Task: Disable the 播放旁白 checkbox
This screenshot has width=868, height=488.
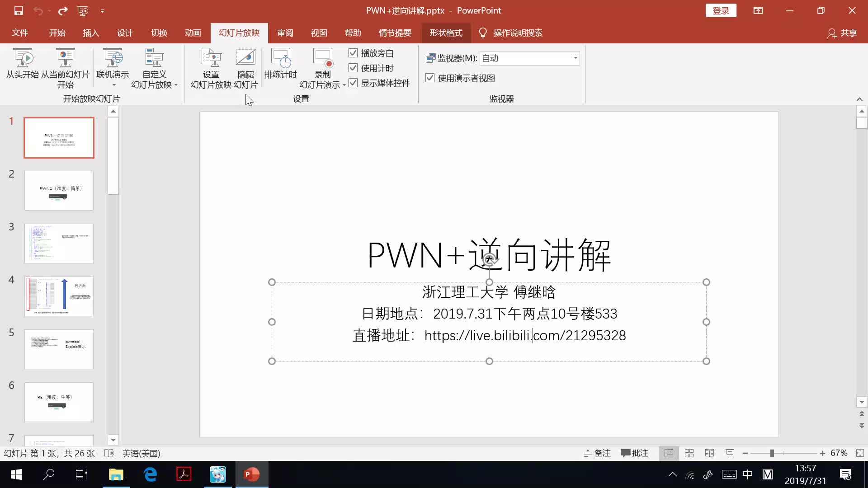Action: 353,53
